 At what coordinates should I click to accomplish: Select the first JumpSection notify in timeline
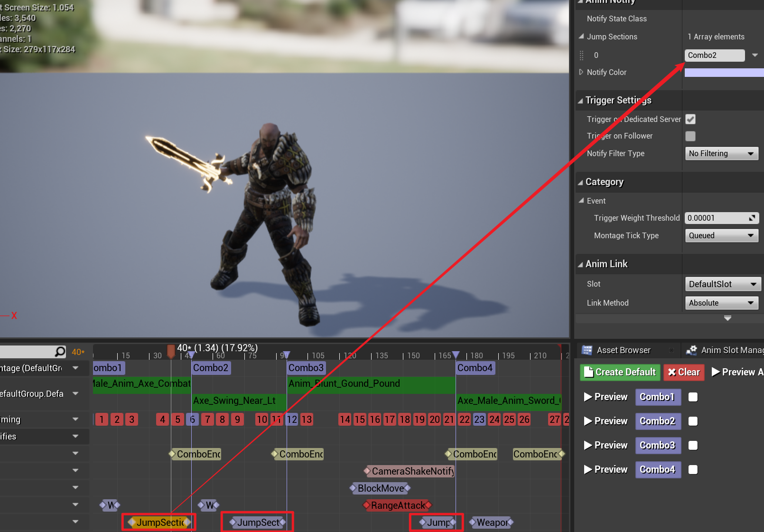[160, 523]
